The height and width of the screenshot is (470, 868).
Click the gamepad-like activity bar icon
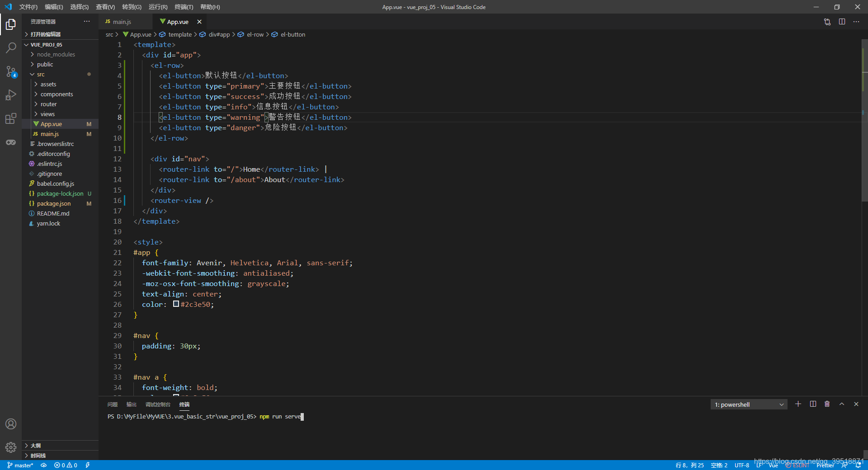pyautogui.click(x=11, y=142)
